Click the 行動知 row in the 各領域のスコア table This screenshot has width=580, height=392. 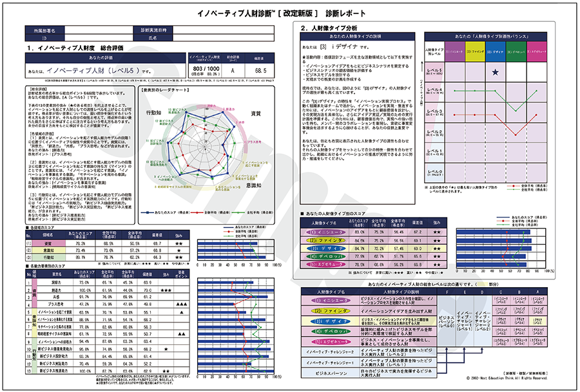tap(107, 257)
